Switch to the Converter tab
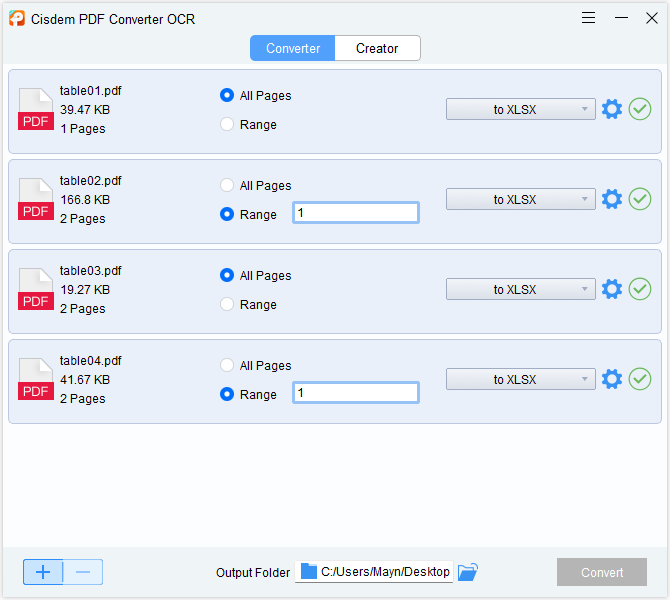Screen dimensions: 670x600 click(293, 48)
